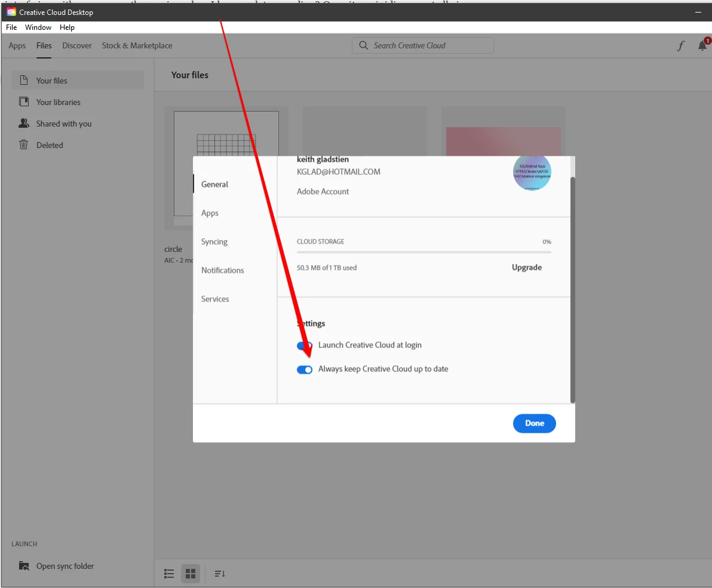Switch to the Discover tab
The image size is (712, 588).
(x=77, y=45)
